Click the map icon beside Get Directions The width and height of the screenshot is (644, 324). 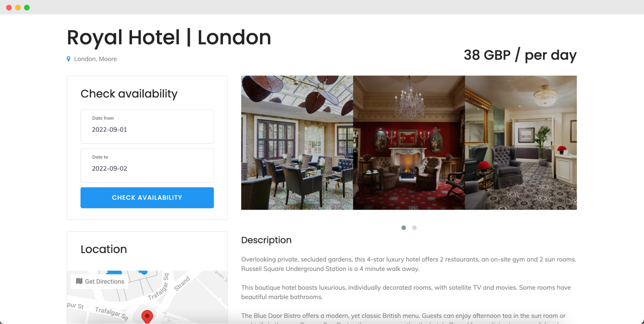click(79, 281)
